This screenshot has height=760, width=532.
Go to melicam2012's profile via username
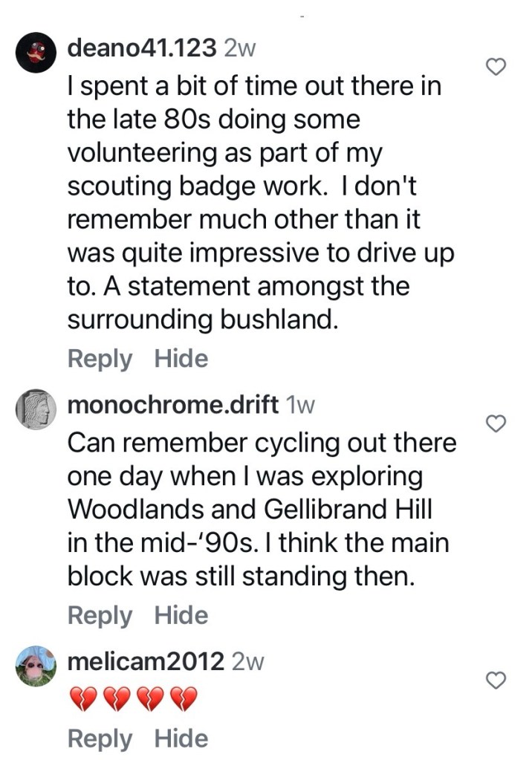(146, 661)
